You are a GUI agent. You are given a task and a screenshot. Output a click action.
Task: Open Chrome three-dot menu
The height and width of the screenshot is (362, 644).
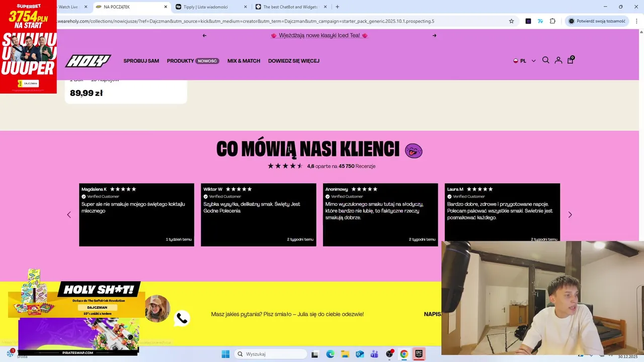pos(637,21)
